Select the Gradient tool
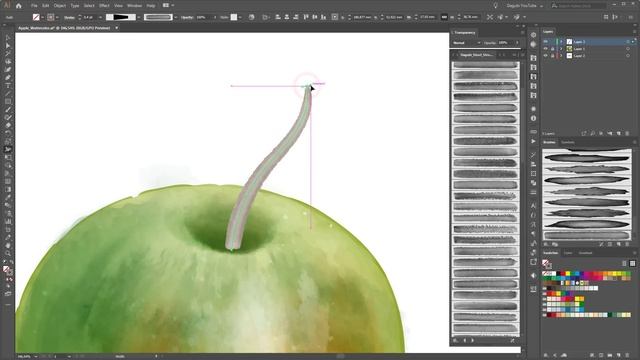This screenshot has width=640, height=360. tap(8, 189)
